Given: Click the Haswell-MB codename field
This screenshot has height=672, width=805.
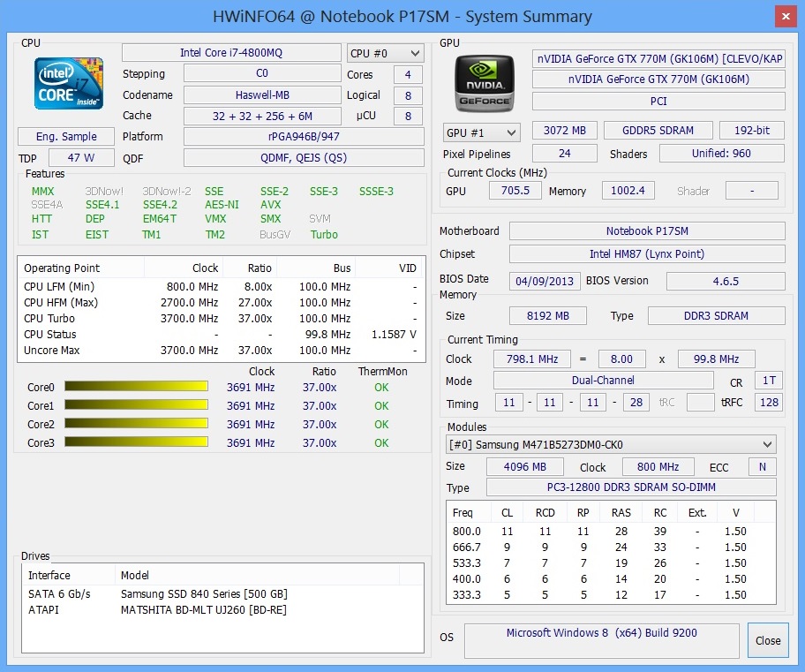Looking at the screenshot, I should (x=262, y=95).
